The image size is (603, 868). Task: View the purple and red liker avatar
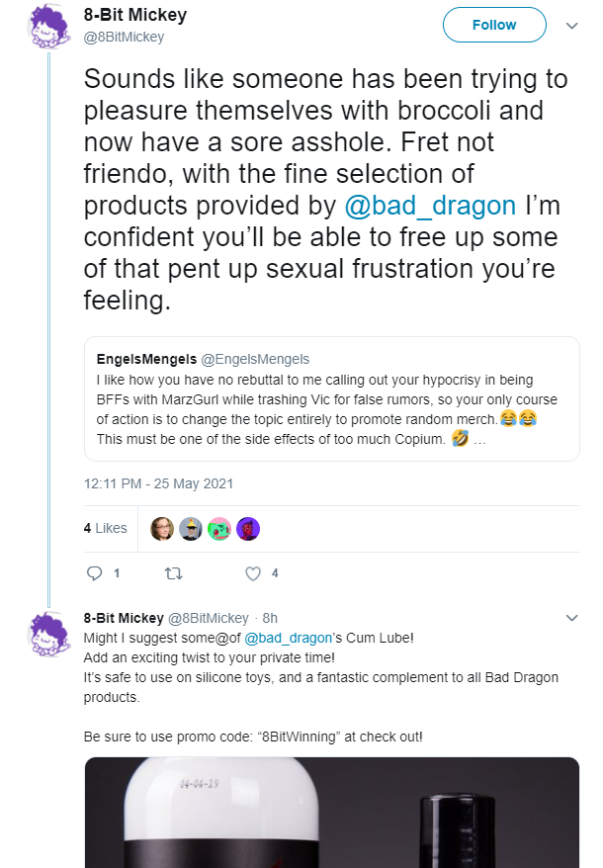coord(248,529)
